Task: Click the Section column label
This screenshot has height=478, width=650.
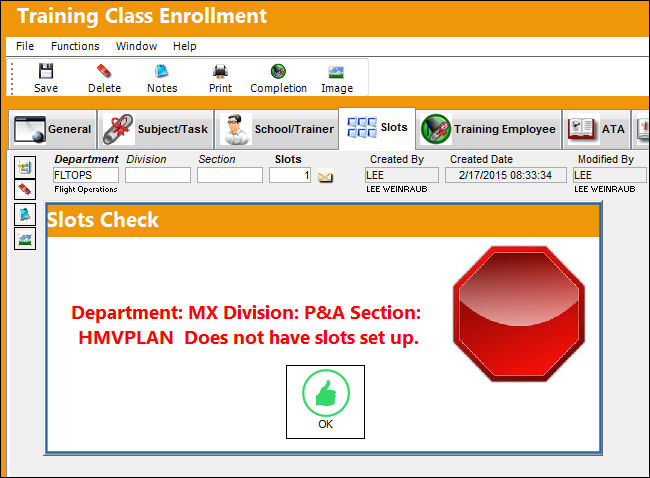Action: click(217, 159)
